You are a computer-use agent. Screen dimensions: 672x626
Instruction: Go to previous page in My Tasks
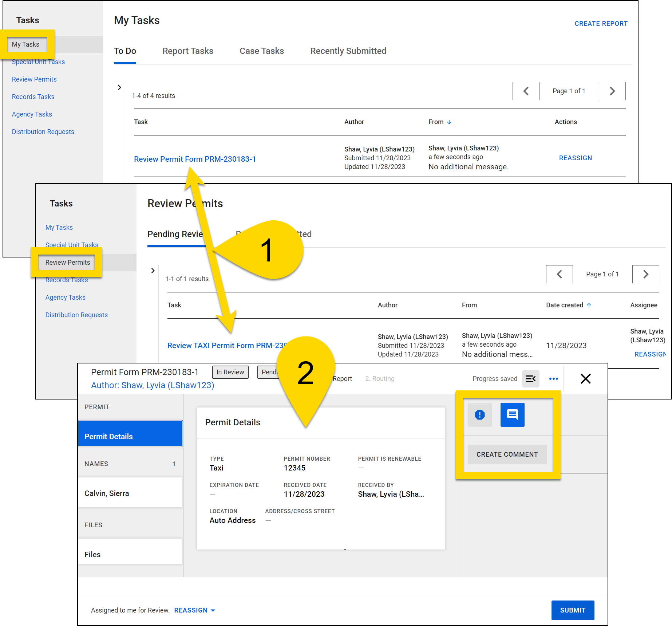[x=526, y=91]
